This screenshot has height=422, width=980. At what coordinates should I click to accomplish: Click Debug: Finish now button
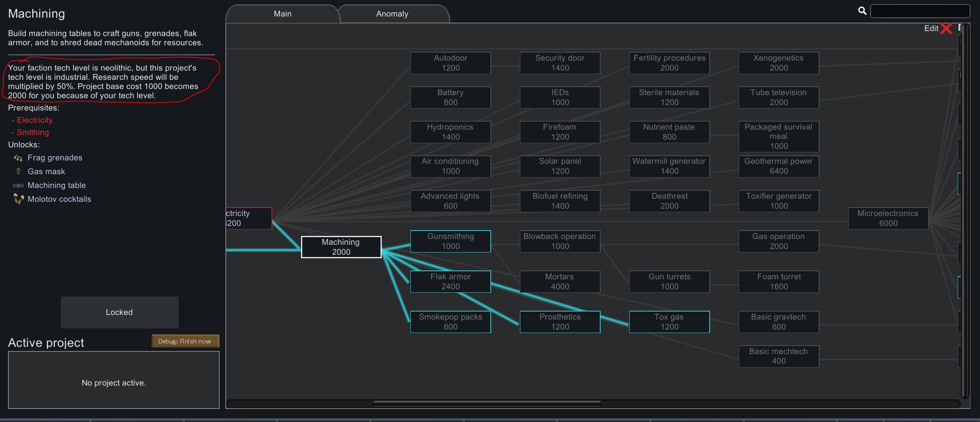[x=185, y=341]
